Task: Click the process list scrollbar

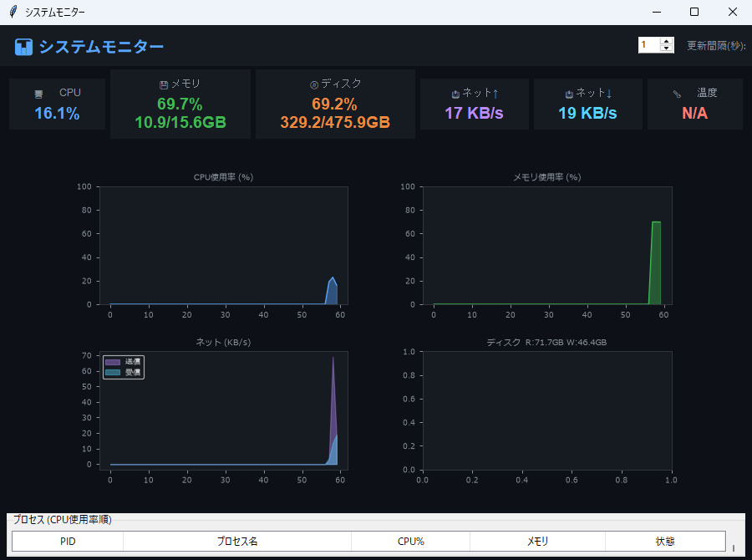Action: [x=734, y=547]
